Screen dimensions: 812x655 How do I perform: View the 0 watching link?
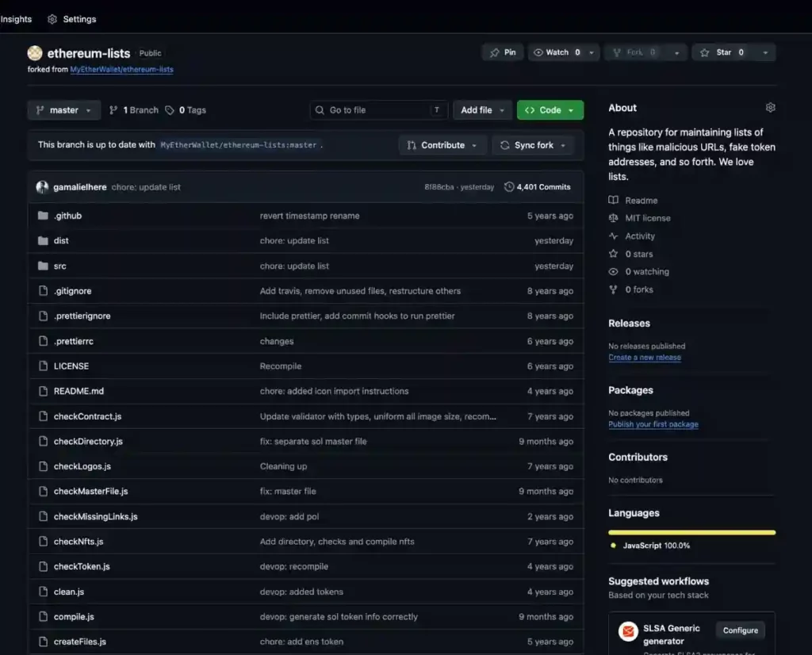coord(647,271)
